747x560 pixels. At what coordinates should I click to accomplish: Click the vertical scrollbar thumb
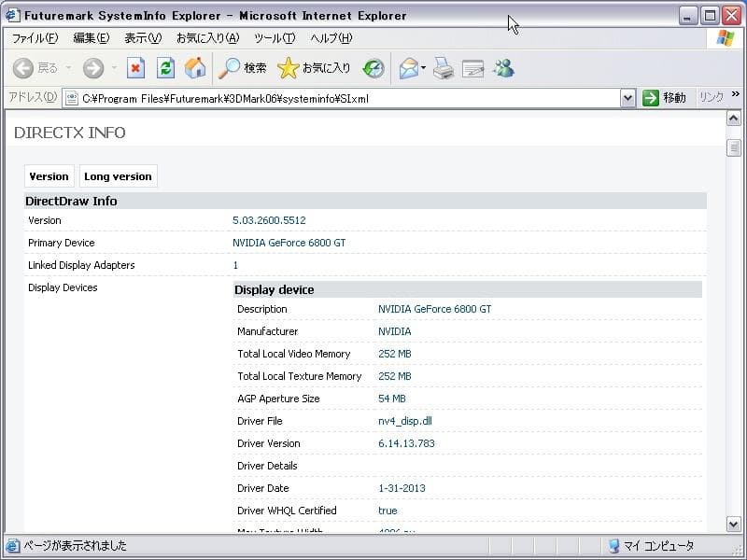coord(735,148)
